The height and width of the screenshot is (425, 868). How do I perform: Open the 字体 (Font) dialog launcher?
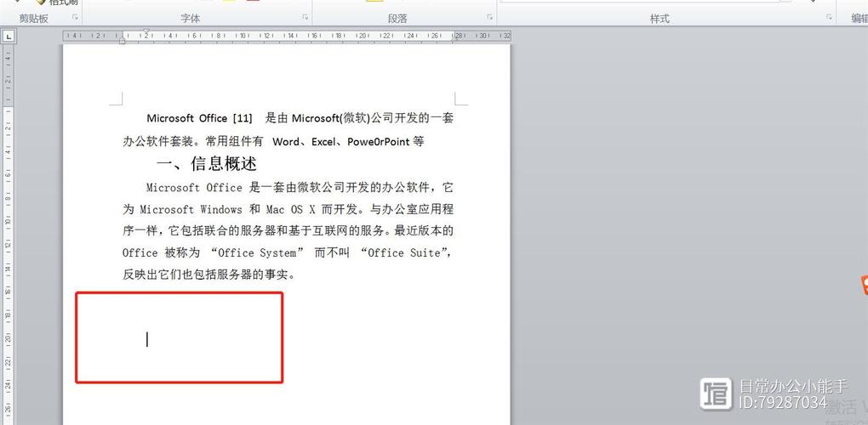tap(305, 17)
